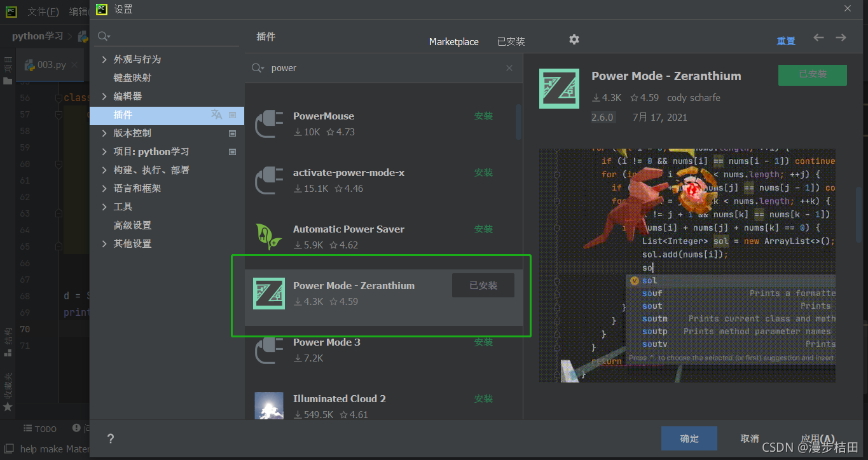Open the TODO tool window
The height and width of the screenshot is (460, 868).
click(39, 428)
